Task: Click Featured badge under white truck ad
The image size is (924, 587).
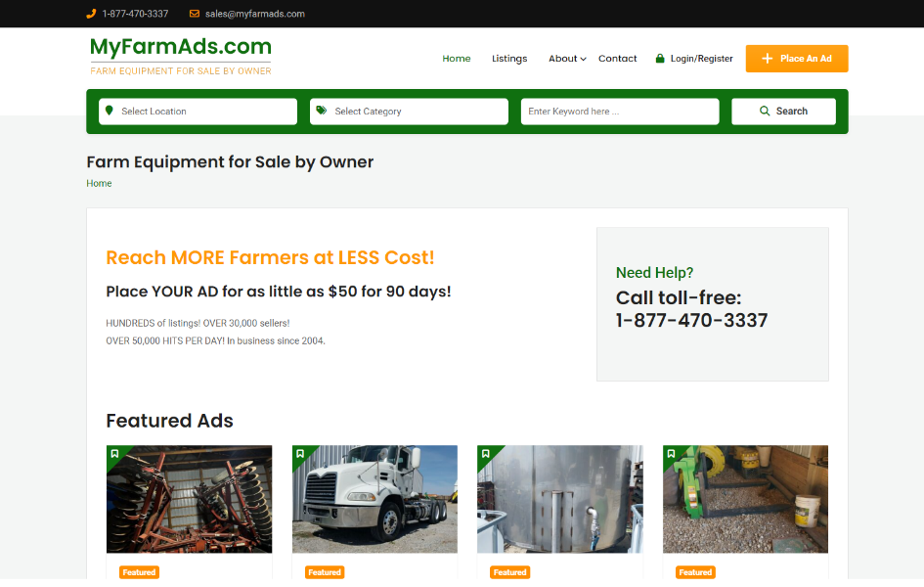Action: coord(325,572)
